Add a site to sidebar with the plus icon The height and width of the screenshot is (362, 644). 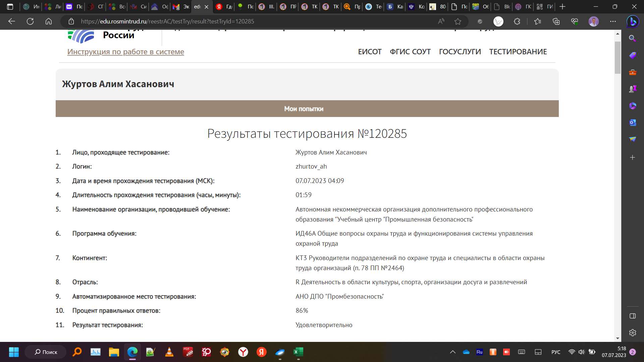pos(633,157)
